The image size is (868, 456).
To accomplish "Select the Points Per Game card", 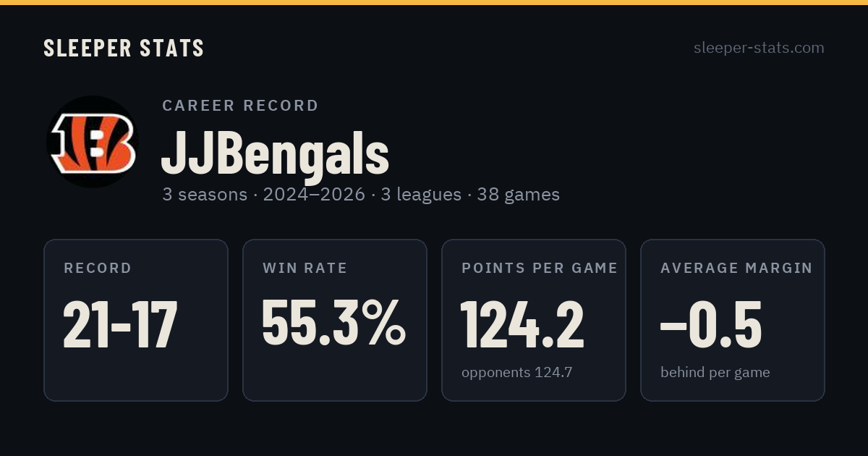I will 534,320.
